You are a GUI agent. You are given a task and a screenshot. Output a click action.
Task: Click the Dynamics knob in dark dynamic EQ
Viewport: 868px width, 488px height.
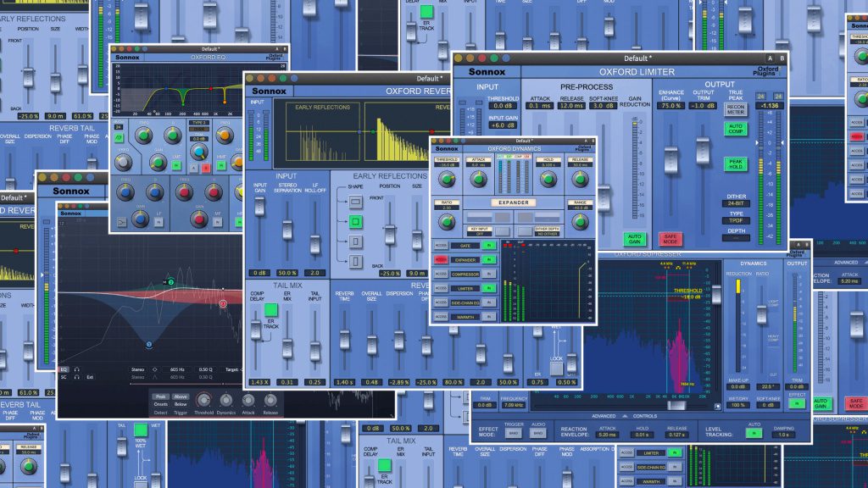pyautogui.click(x=225, y=400)
